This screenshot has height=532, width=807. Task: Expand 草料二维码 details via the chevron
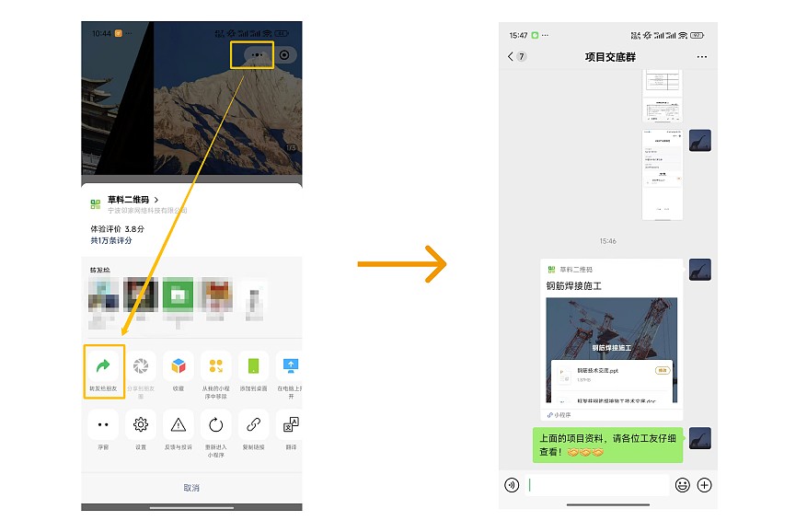tap(156, 200)
